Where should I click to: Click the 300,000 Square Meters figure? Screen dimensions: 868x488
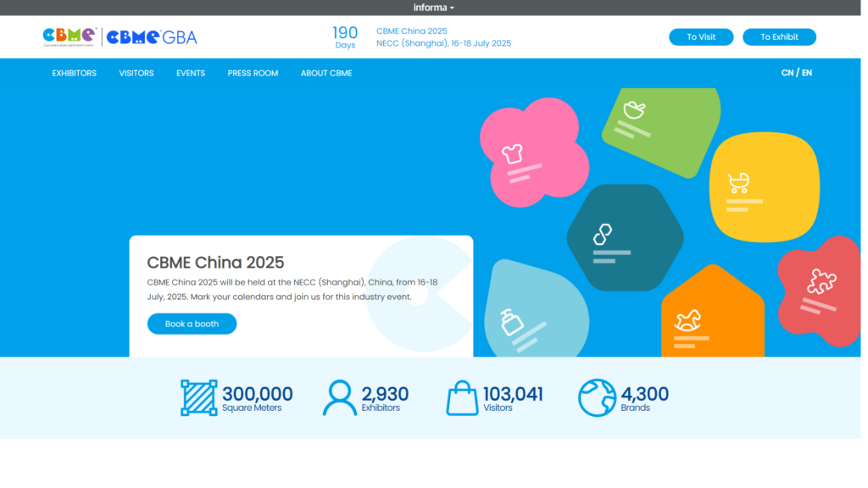click(258, 398)
